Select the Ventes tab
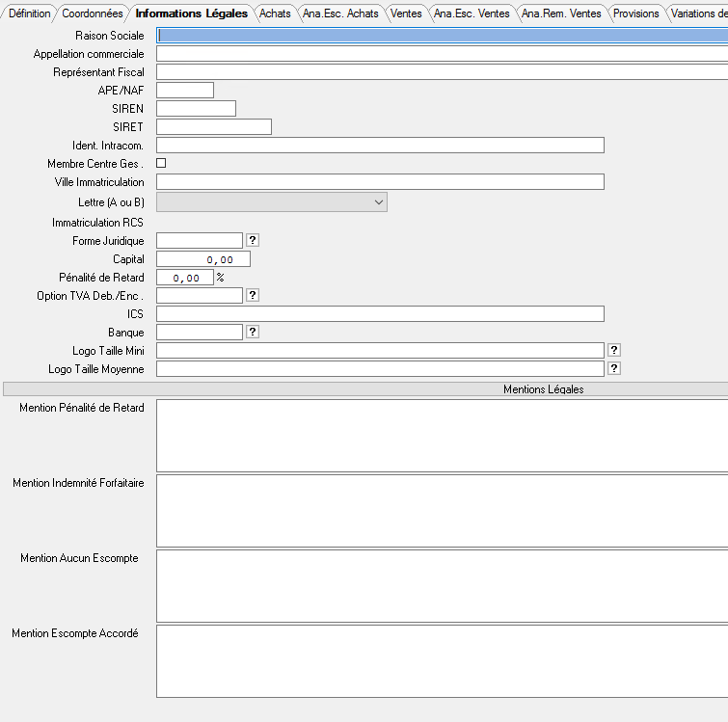Viewport: 728px width, 722px height. 406,13
